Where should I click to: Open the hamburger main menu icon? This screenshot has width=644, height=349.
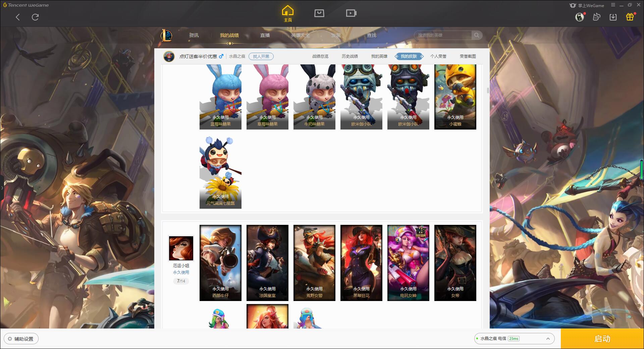613,5
